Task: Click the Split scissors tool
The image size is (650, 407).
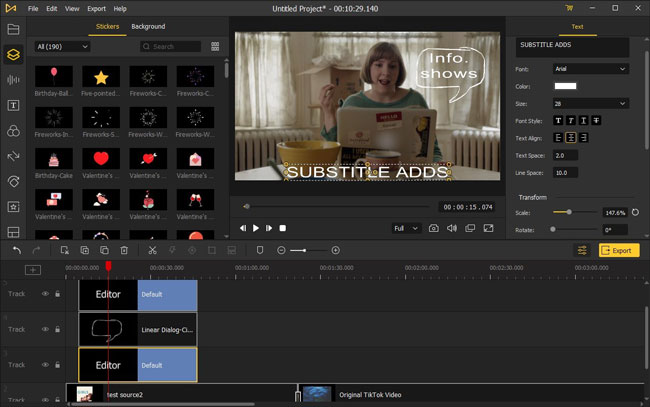Action: point(152,250)
